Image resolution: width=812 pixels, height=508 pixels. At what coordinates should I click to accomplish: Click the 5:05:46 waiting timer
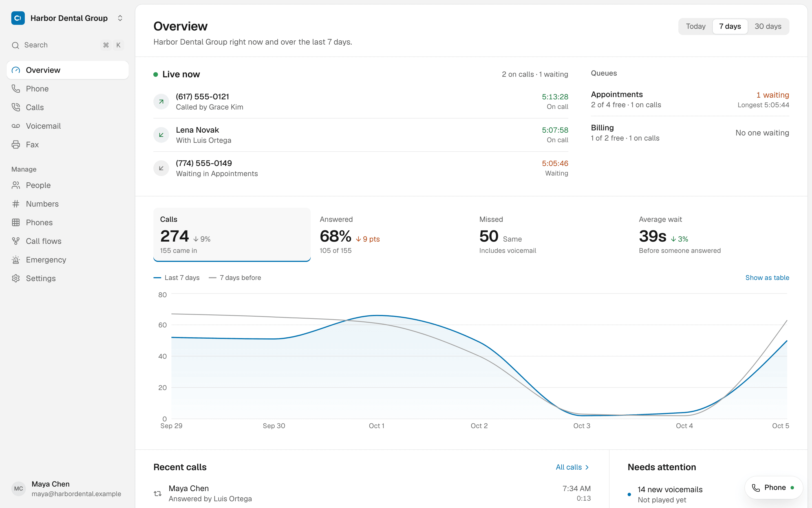(555, 163)
